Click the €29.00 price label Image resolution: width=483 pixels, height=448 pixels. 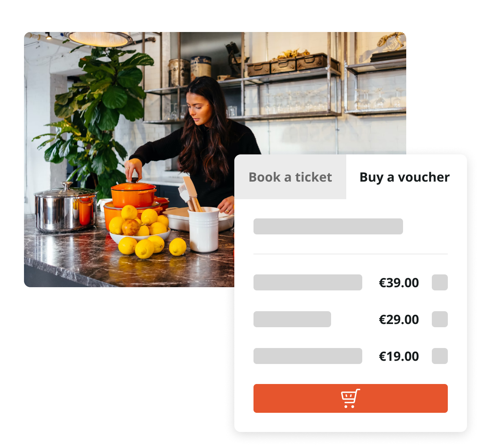click(399, 320)
